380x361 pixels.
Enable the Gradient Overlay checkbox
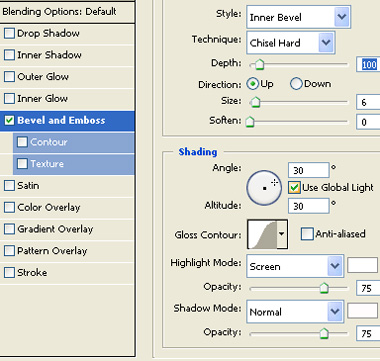tap(9, 229)
